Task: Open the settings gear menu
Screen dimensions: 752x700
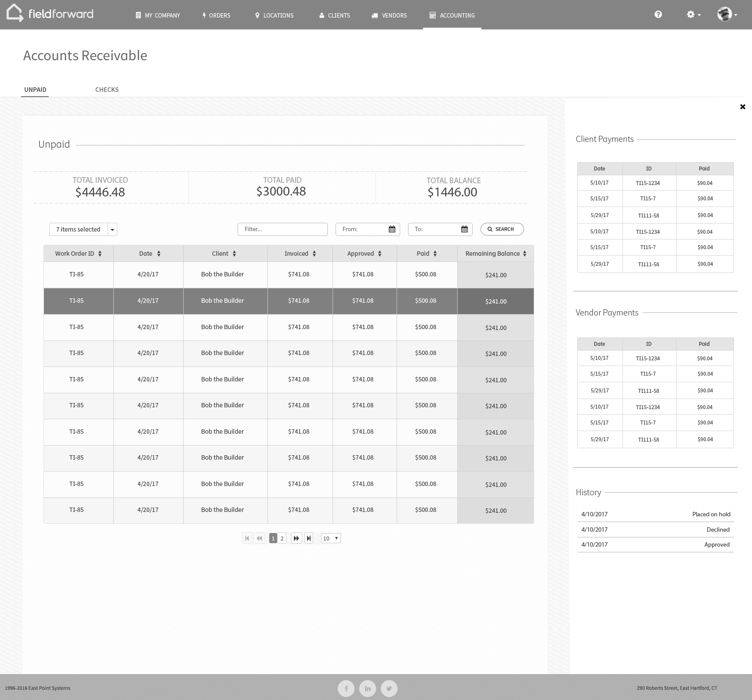Action: click(693, 15)
